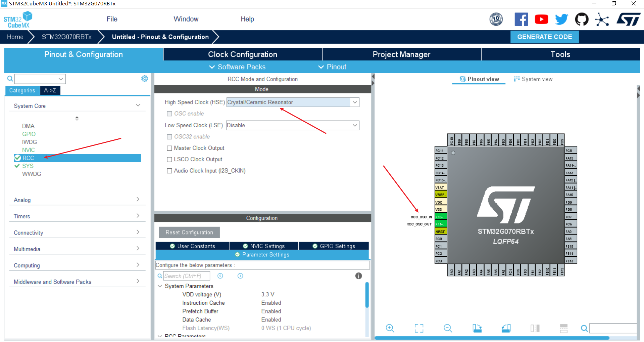Switch to Clock Configuration tab
This screenshot has width=644, height=342.
click(x=242, y=54)
